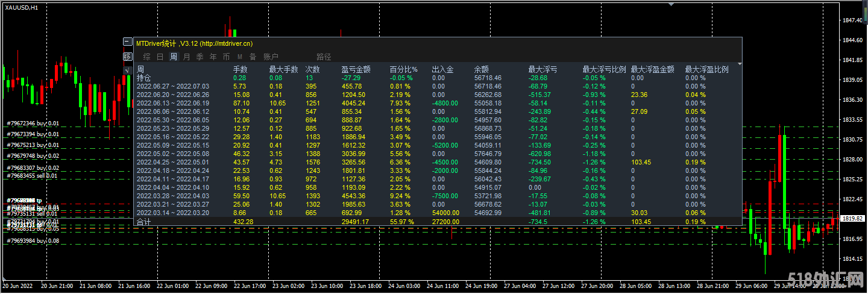
Task: Select the week row 2022.06.06 ~ 2022.06.12
Action: pos(437,111)
